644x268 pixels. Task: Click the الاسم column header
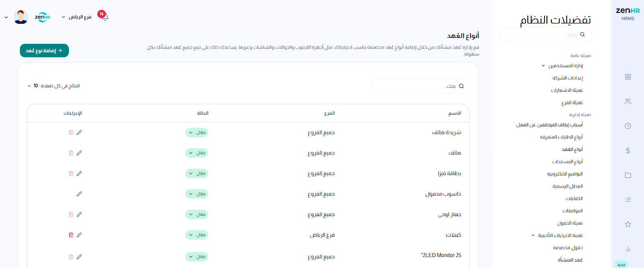(455, 113)
